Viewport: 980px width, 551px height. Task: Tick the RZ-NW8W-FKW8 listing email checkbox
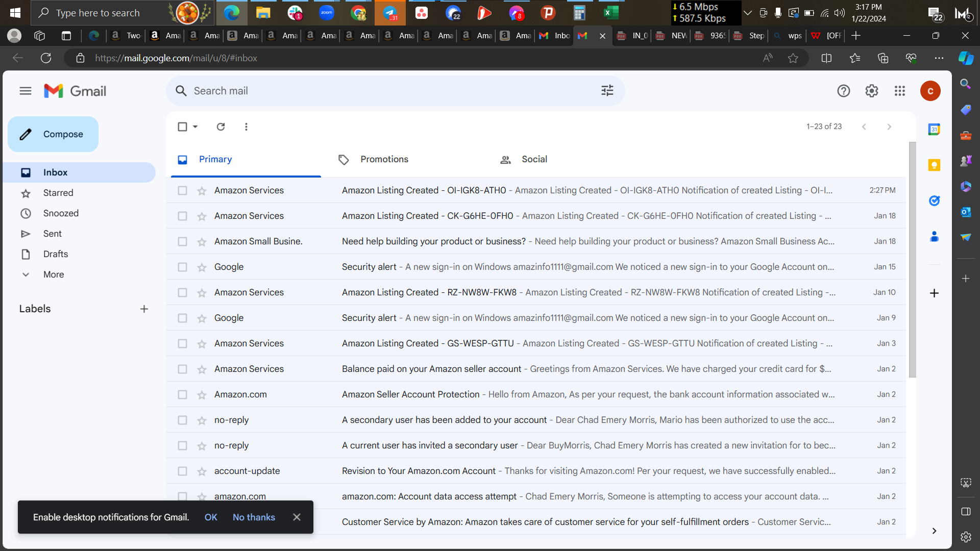[182, 292]
